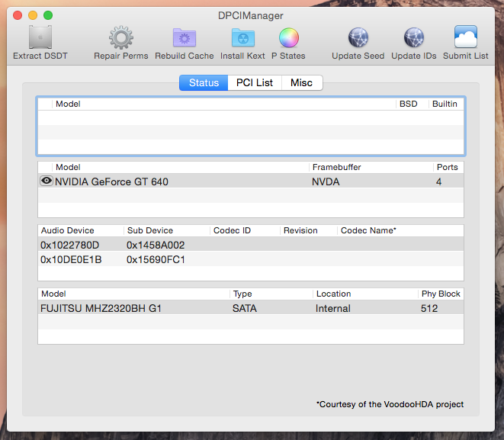Close the DPCIManager window

18,15
